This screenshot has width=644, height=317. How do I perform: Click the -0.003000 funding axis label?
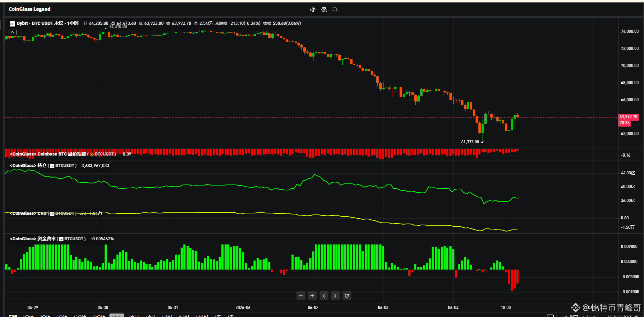coord(630,277)
